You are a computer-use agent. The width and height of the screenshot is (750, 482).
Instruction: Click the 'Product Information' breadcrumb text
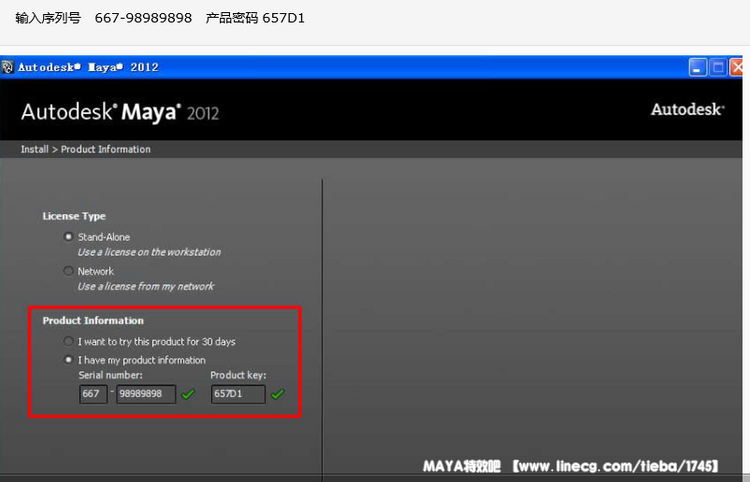(106, 149)
